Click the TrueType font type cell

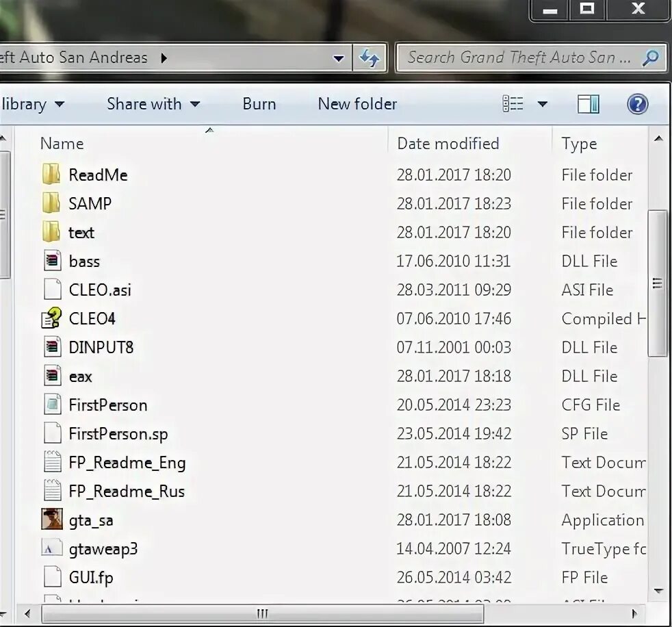tap(604, 548)
